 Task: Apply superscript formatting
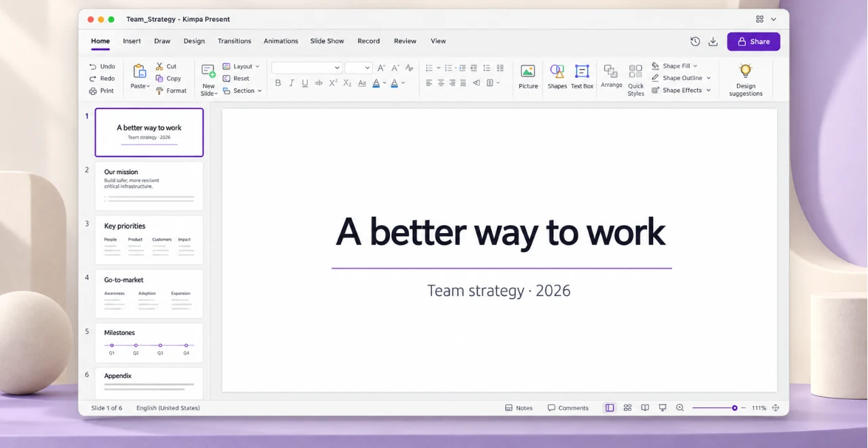click(333, 83)
